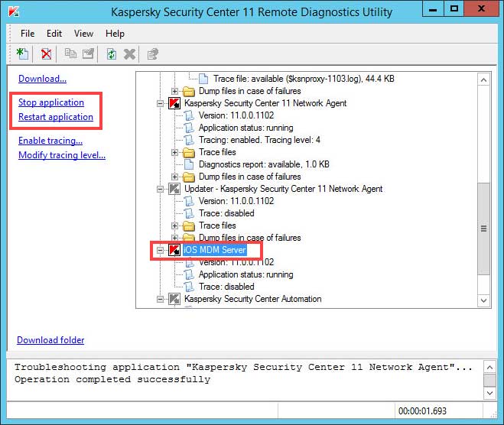Expand topmost Dump files folder below ksnproxy trace

coord(174,91)
